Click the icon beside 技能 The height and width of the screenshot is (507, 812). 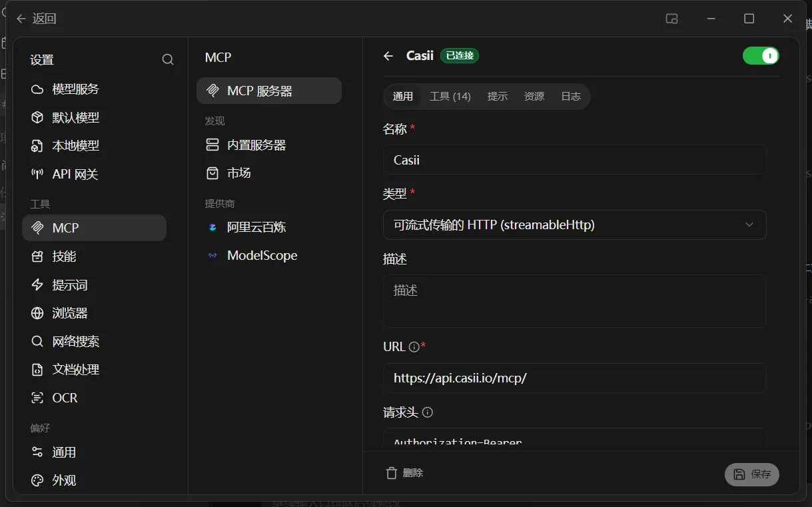(x=37, y=256)
